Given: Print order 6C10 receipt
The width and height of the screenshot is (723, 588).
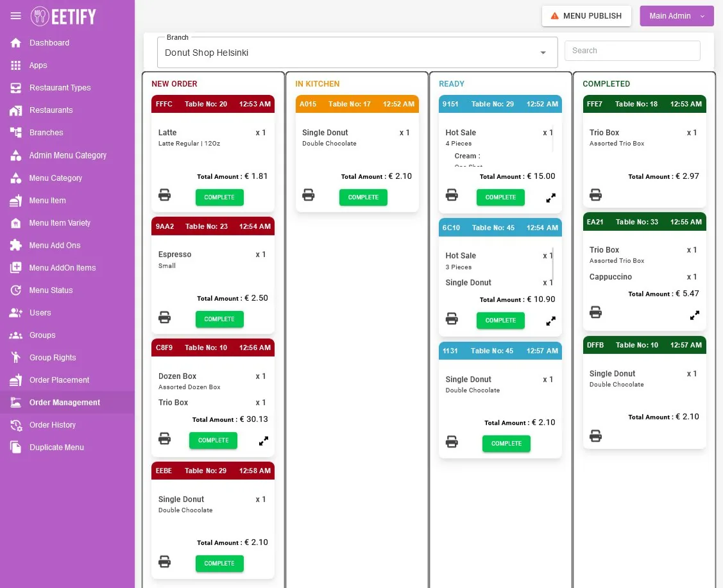Looking at the screenshot, I should (x=452, y=319).
